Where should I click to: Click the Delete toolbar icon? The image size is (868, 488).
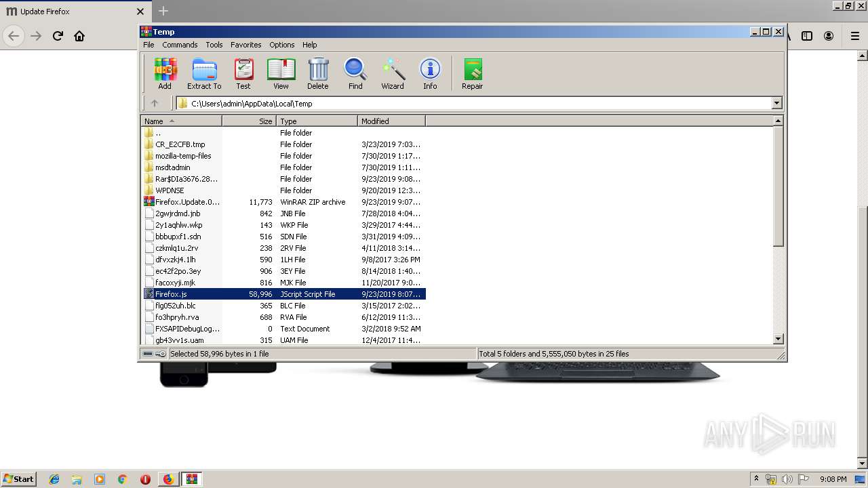point(317,73)
